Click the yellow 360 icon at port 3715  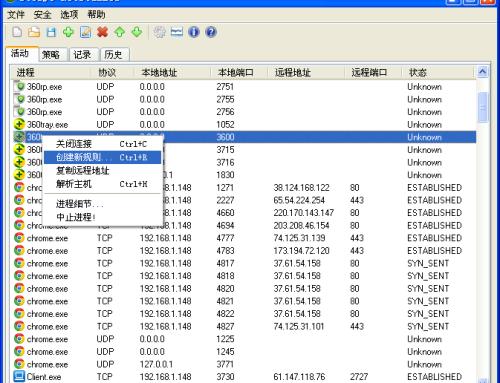[19, 150]
